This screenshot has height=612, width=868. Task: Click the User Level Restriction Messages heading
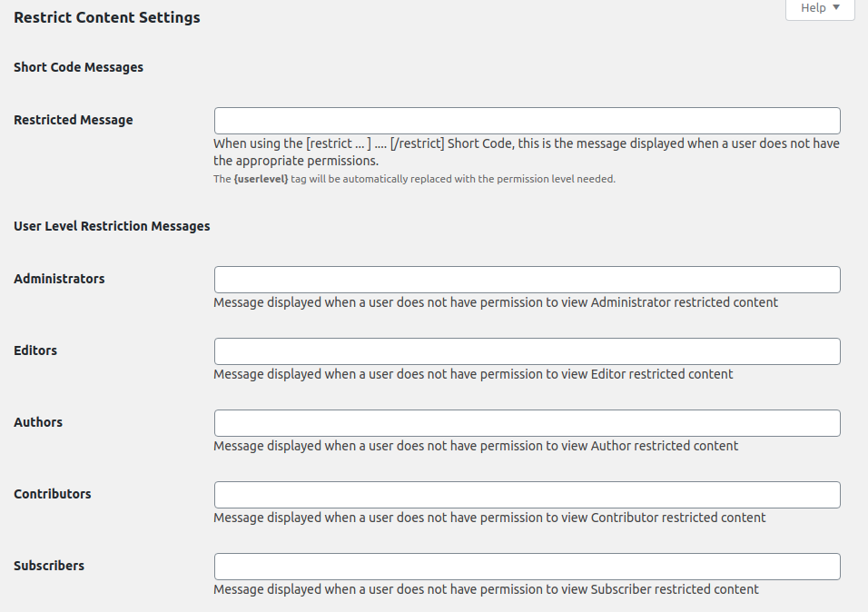pos(111,225)
